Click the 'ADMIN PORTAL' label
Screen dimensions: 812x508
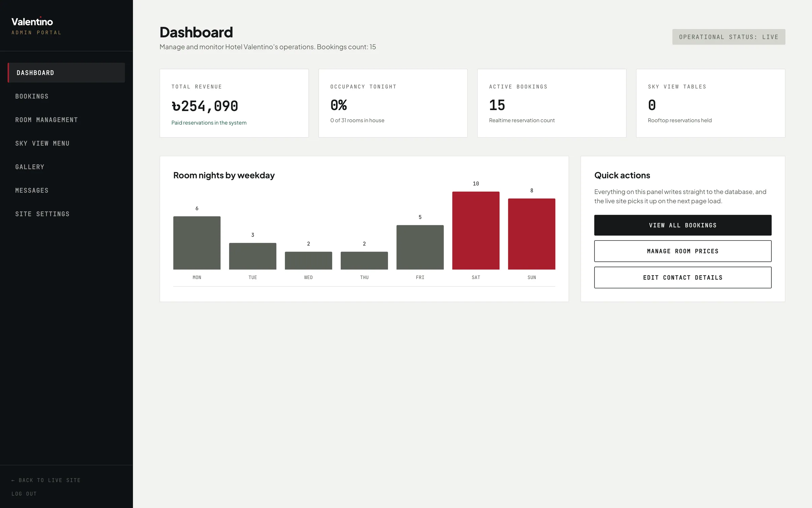[x=37, y=33]
